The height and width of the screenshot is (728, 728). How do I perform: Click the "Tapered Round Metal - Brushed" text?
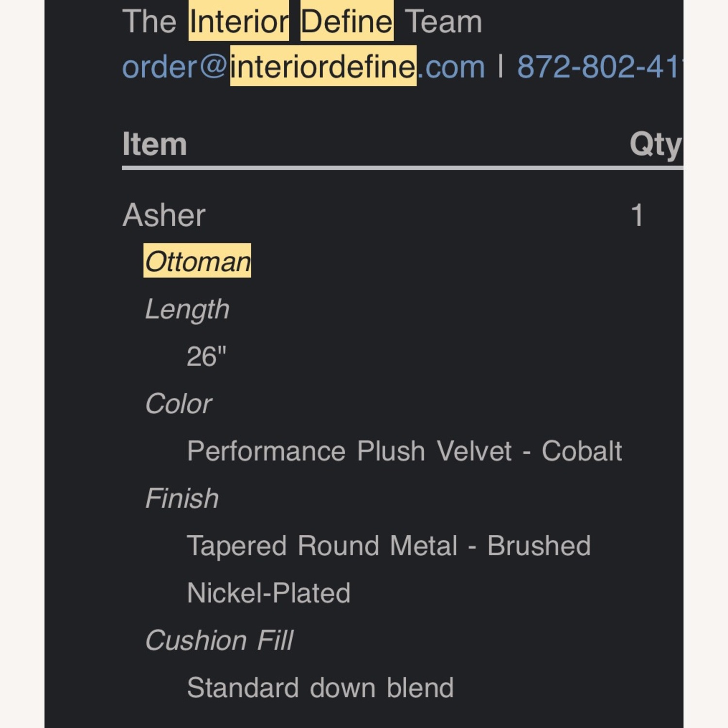[388, 546]
